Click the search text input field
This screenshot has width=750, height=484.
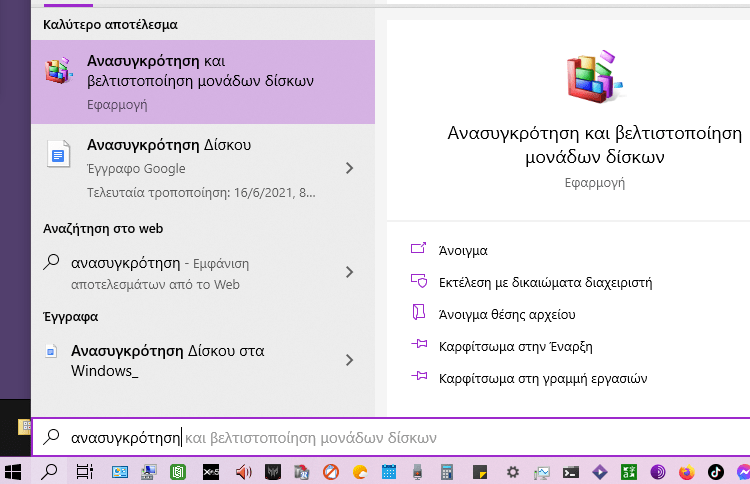pos(400,438)
